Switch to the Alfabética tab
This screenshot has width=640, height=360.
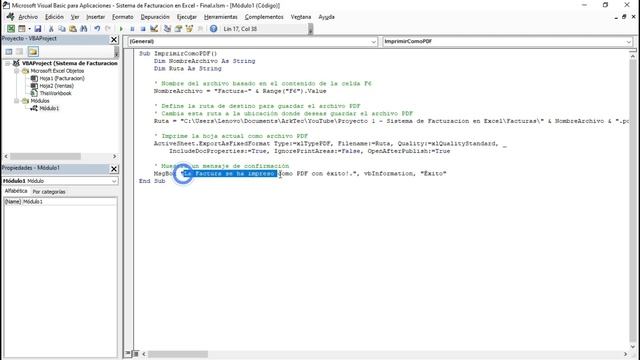pyautogui.click(x=16, y=191)
